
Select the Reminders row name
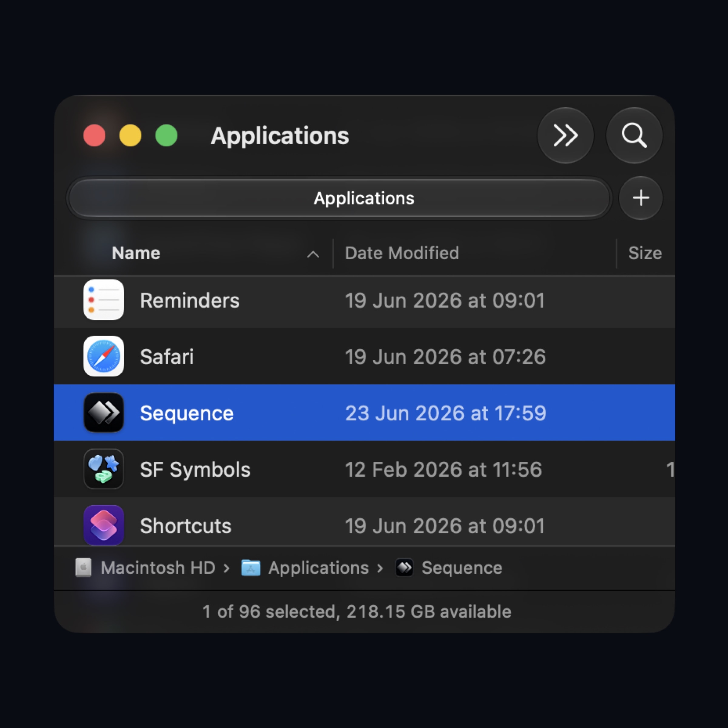pos(190,300)
